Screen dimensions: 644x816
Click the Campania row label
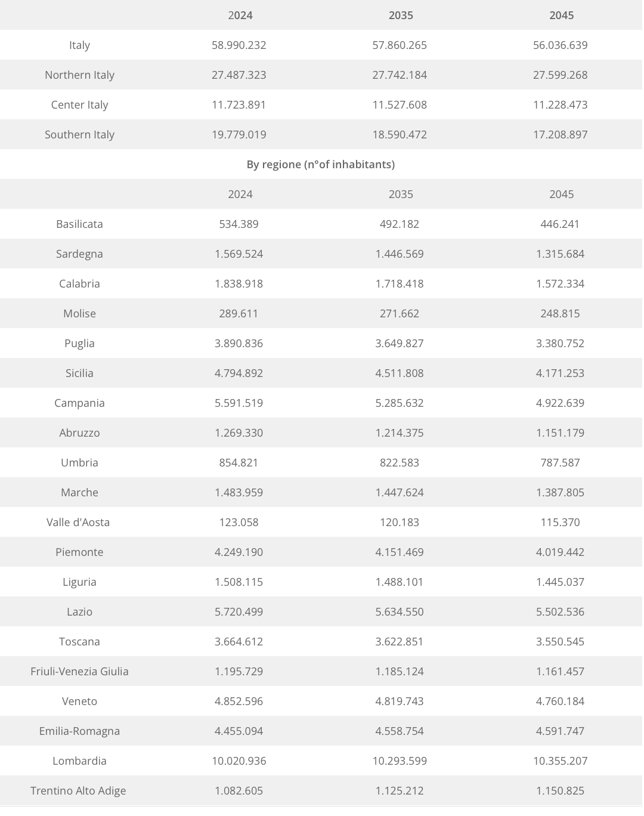click(79, 403)
